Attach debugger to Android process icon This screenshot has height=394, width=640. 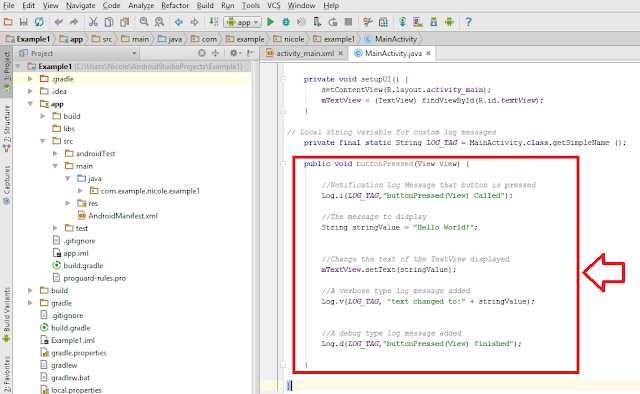(317, 22)
